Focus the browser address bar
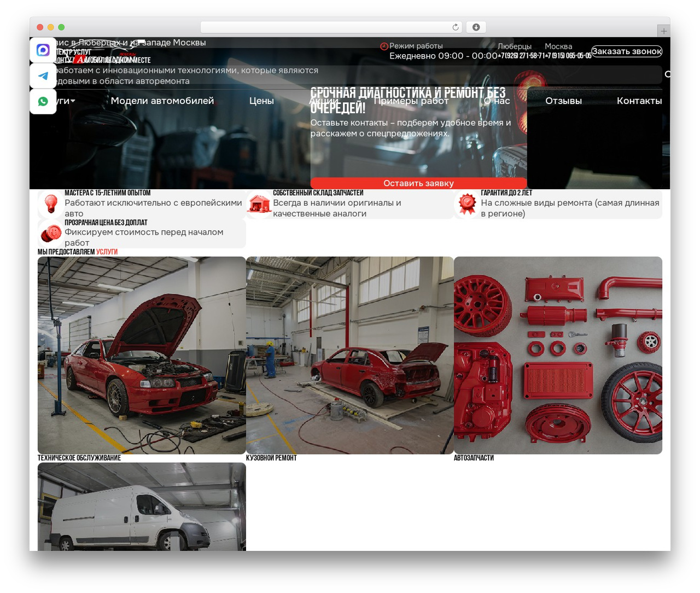Viewport: 700px width, 593px height. coord(331,27)
